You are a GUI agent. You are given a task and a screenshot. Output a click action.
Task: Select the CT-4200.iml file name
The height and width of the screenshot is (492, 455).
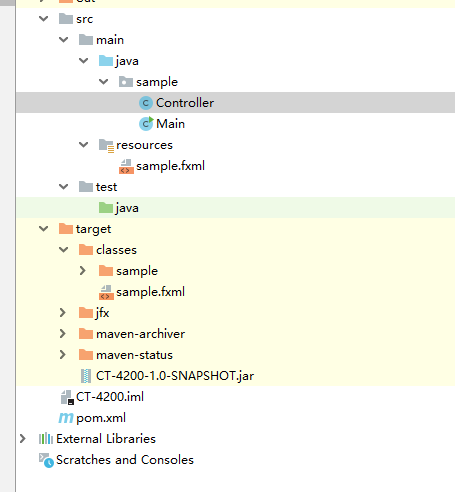pyautogui.click(x=110, y=397)
